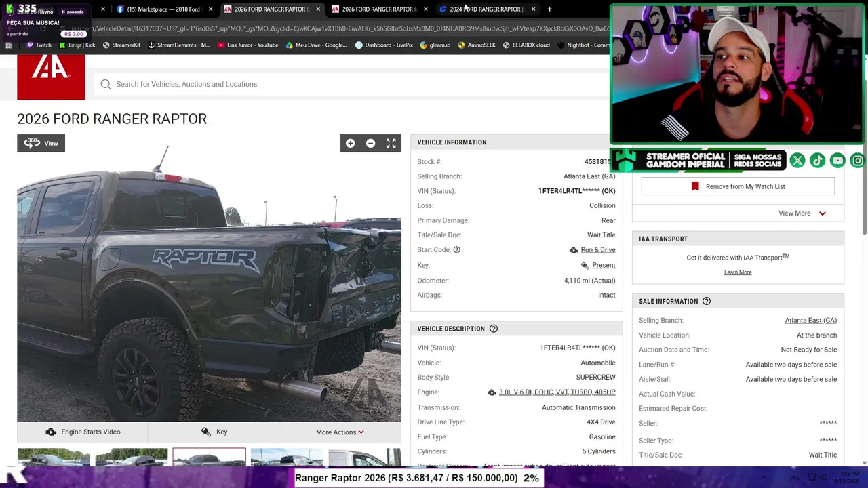Click the Present key status link
Viewport: 868px width, 488px height.
coord(604,266)
